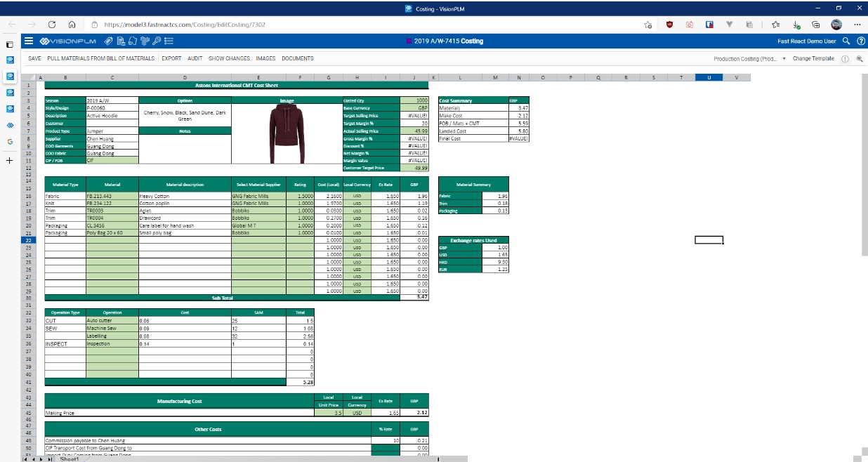The width and height of the screenshot is (868, 462).
Task: Click SAVE in the costing toolbar
Action: tap(34, 58)
